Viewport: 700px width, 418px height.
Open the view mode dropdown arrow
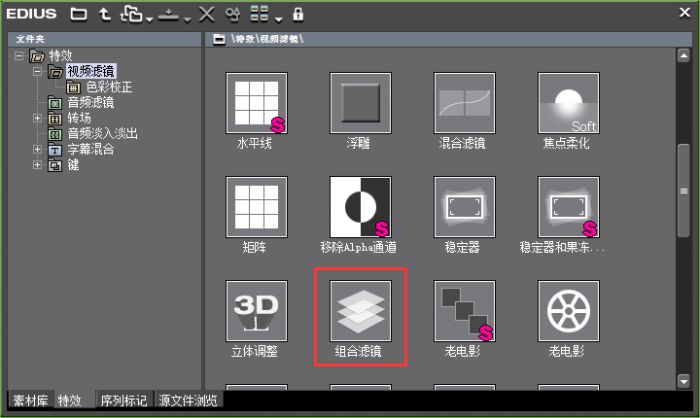pyautogui.click(x=278, y=17)
